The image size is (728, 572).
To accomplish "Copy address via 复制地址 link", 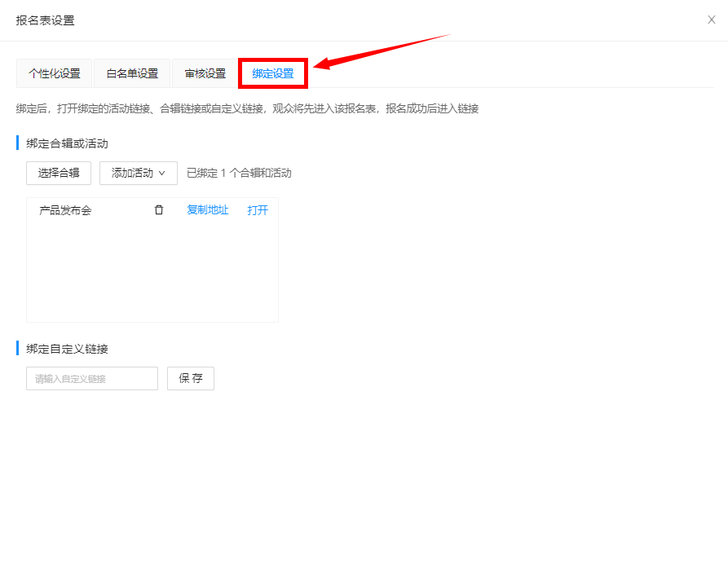I will [208, 210].
